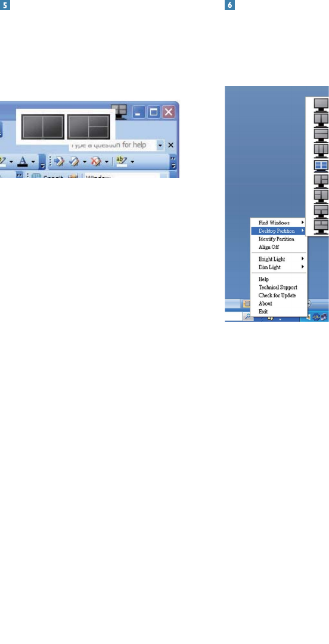Viewport: 329px width, 644px height.
Task: Click the font color A icon
Action: [x=24, y=160]
